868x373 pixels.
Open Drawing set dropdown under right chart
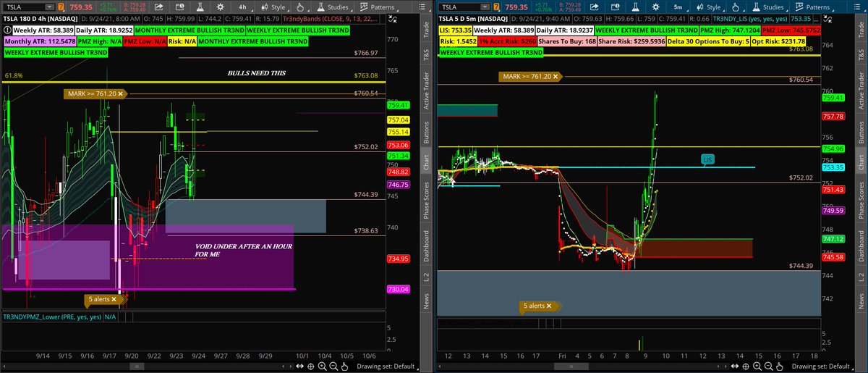click(823, 366)
